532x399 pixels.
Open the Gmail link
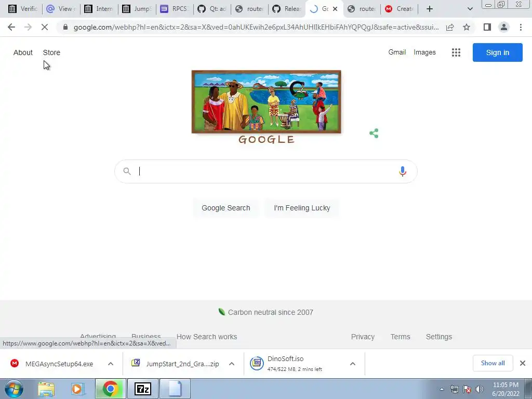coord(397,52)
